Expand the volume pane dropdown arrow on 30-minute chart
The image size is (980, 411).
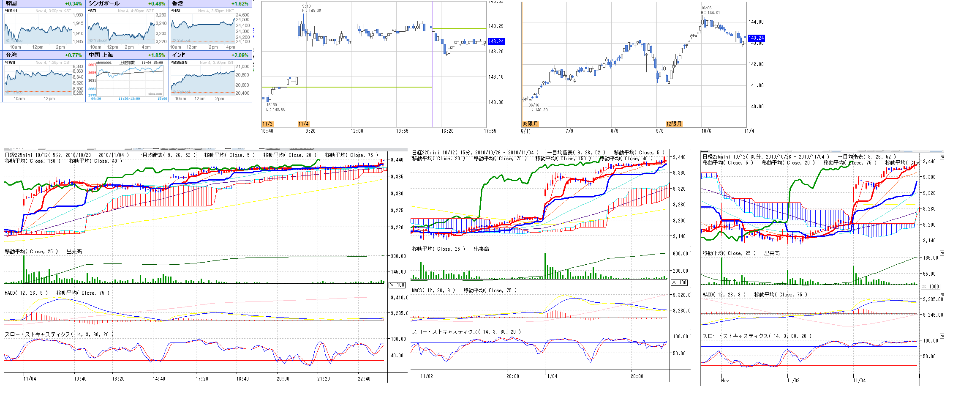point(942,253)
